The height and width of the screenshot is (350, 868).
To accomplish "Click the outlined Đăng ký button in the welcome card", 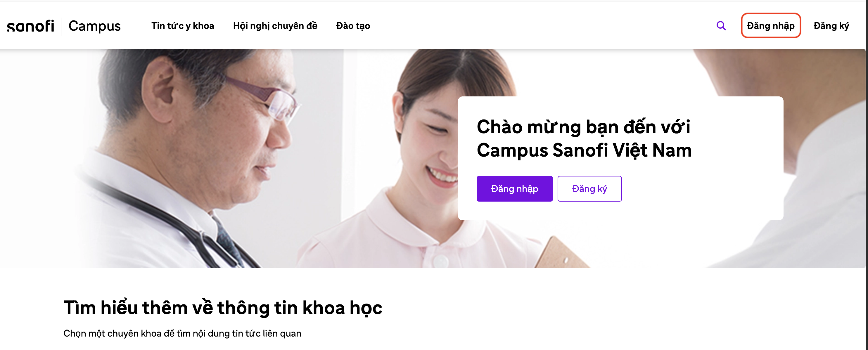I will [589, 189].
